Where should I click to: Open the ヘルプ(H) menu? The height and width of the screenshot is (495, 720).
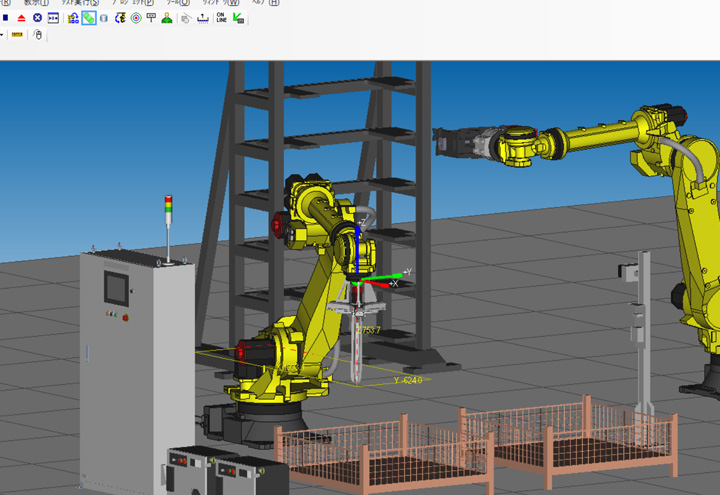[265, 2]
